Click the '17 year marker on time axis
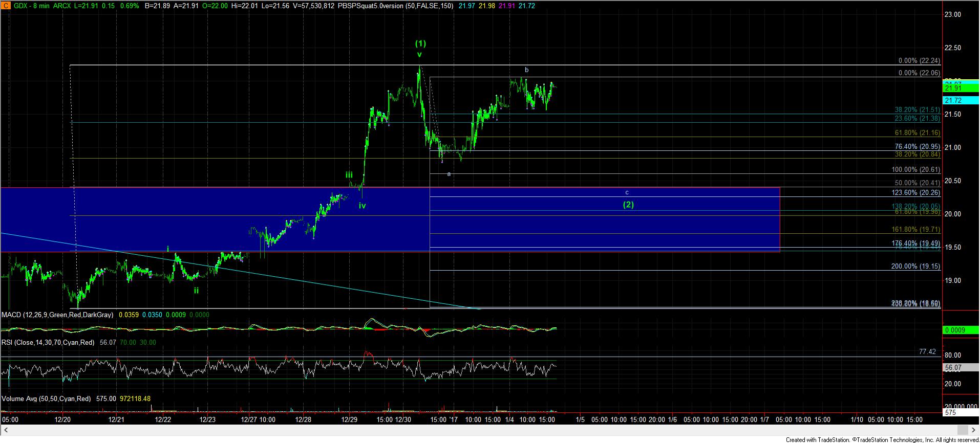This screenshot has height=443, width=980. 453,419
